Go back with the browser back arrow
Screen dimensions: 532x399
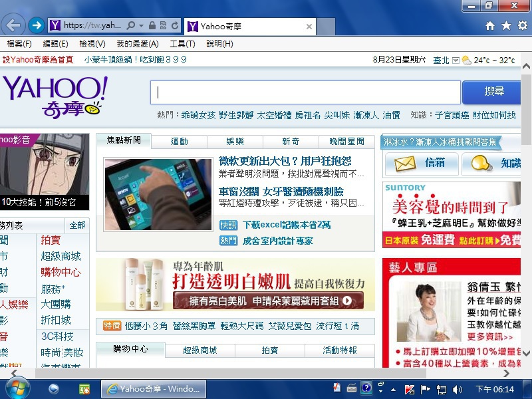pyautogui.click(x=13, y=25)
